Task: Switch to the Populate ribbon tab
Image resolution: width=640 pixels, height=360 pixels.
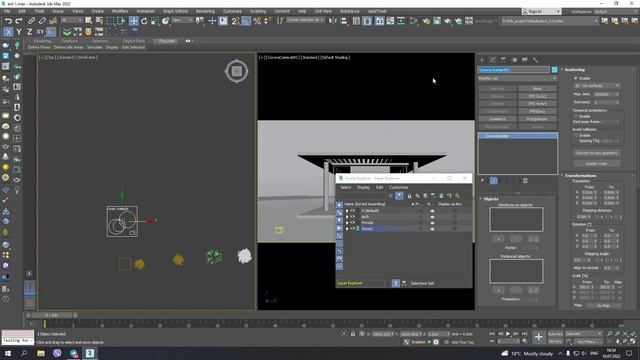Action: (x=166, y=41)
